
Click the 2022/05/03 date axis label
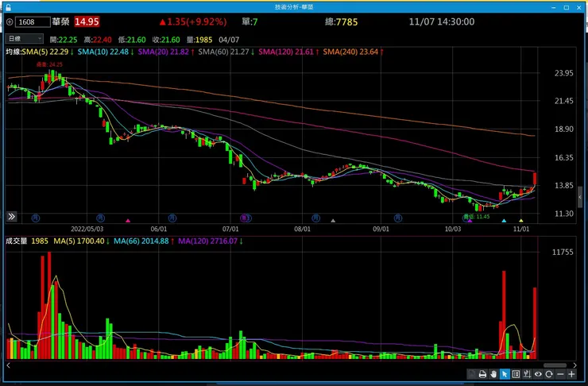(87, 229)
